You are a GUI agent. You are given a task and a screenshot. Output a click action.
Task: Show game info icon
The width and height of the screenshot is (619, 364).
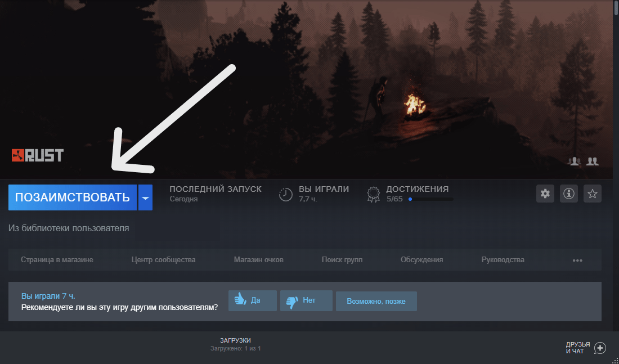(x=569, y=194)
